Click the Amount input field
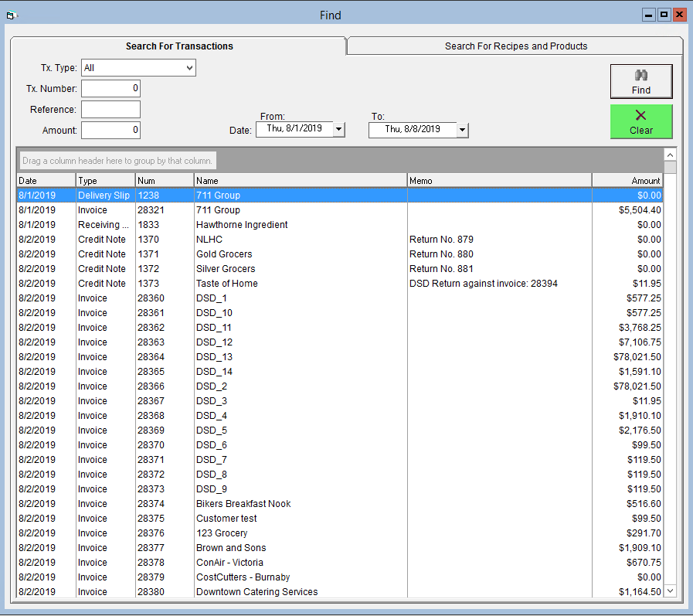Image resolution: width=693 pixels, height=616 pixels. 110,130
